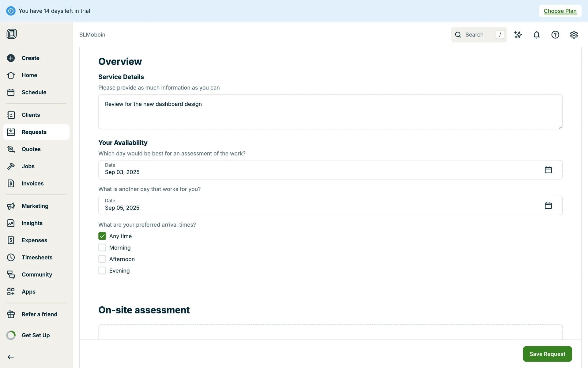
Task: Click the Jobber logo icon in sidebar
Action: [x=12, y=34]
